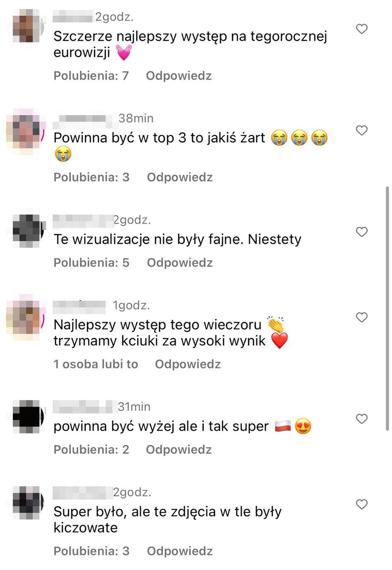Reply to the 'zdjęcia w tle były kiczowate' comment
This screenshot has height=570, width=392.
pos(180,551)
